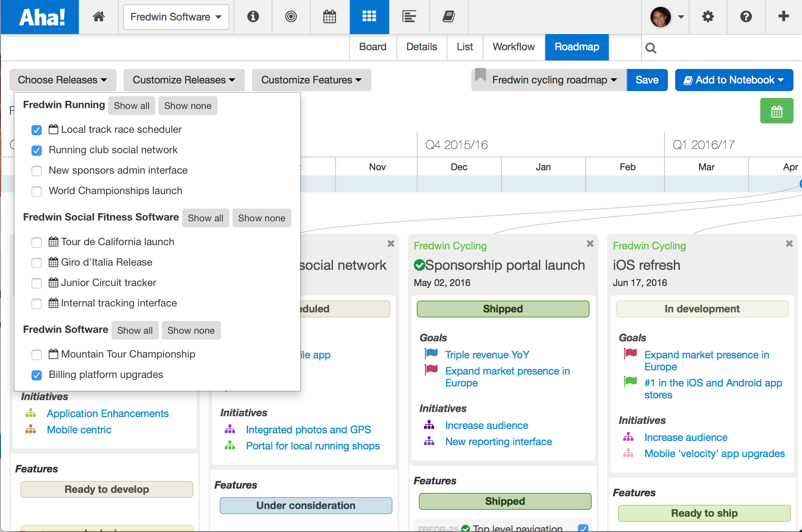Open the Ideas list icon
This screenshot has height=532, width=802.
(x=409, y=17)
